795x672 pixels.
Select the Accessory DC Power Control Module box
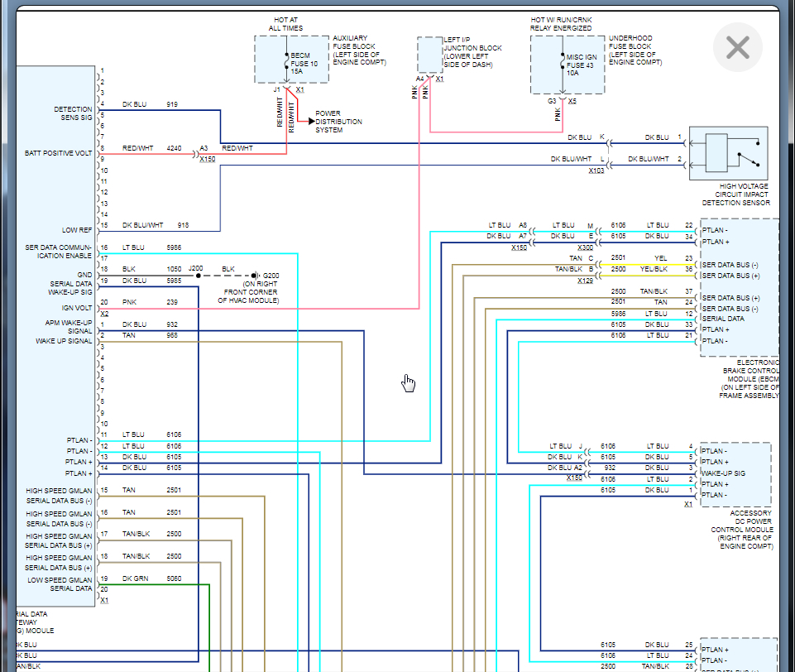pyautogui.click(x=735, y=473)
